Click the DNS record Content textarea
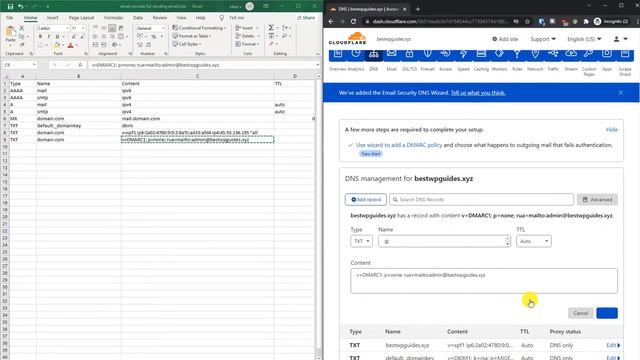640x360 pixels. 484,281
